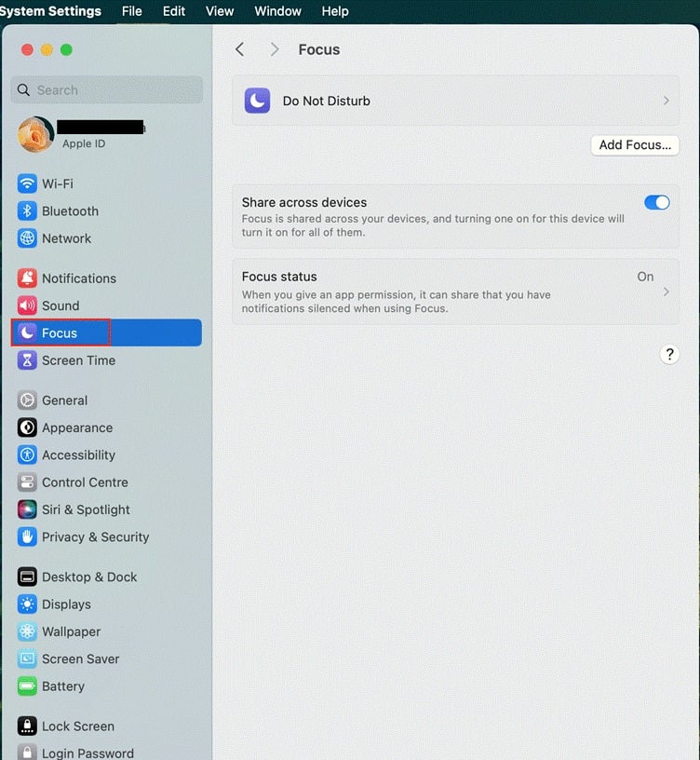Click the red close window button
Screen dimensions: 700x760
[x=28, y=49]
